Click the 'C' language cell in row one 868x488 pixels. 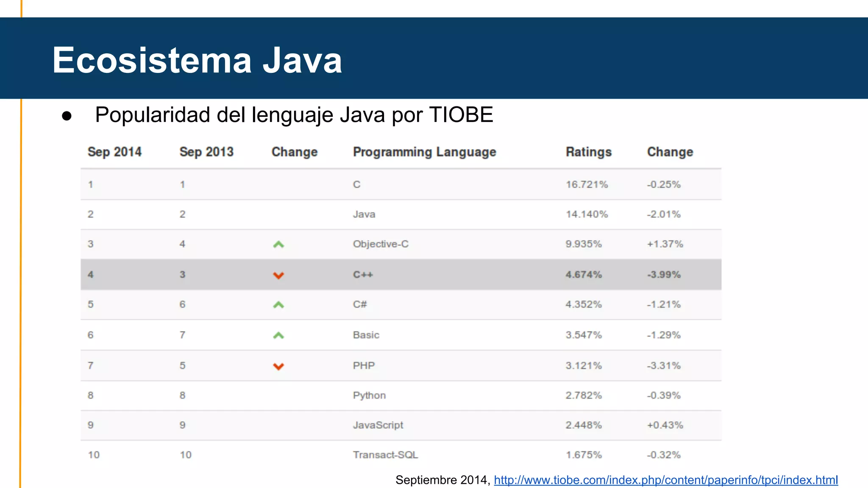point(356,185)
